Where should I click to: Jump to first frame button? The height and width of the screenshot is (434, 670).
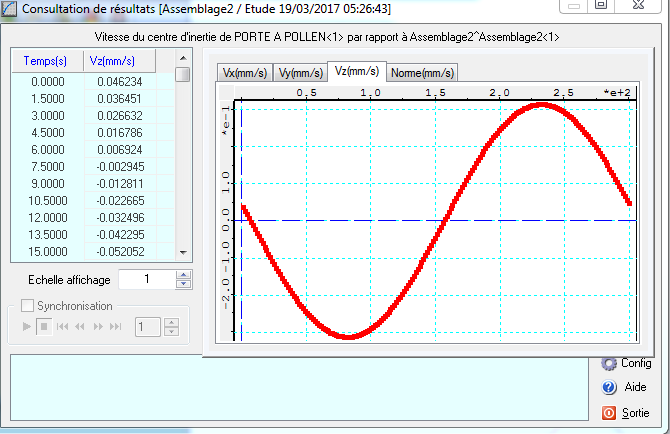pyautogui.click(x=62, y=327)
